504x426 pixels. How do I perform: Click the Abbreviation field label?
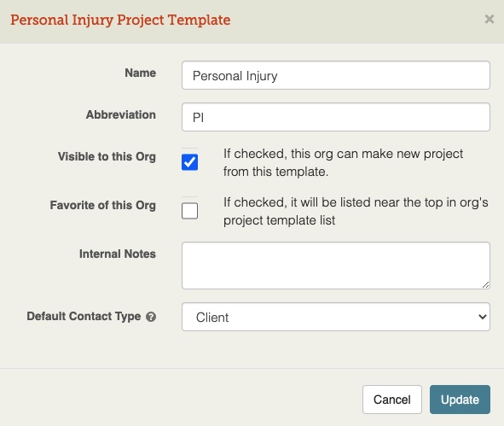pos(121,115)
